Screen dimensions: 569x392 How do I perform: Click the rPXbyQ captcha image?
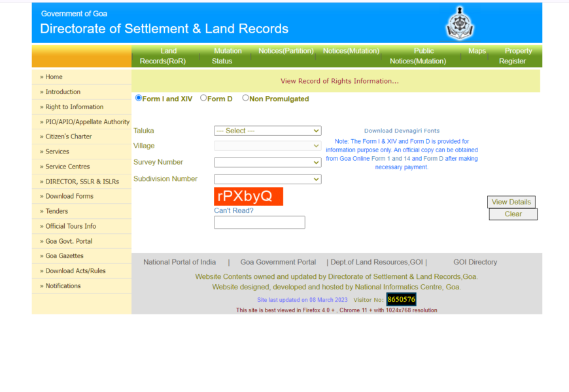tap(249, 196)
